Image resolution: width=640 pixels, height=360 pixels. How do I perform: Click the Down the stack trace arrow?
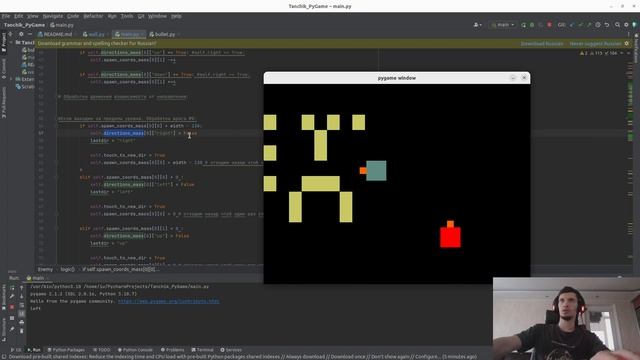tap(22, 296)
